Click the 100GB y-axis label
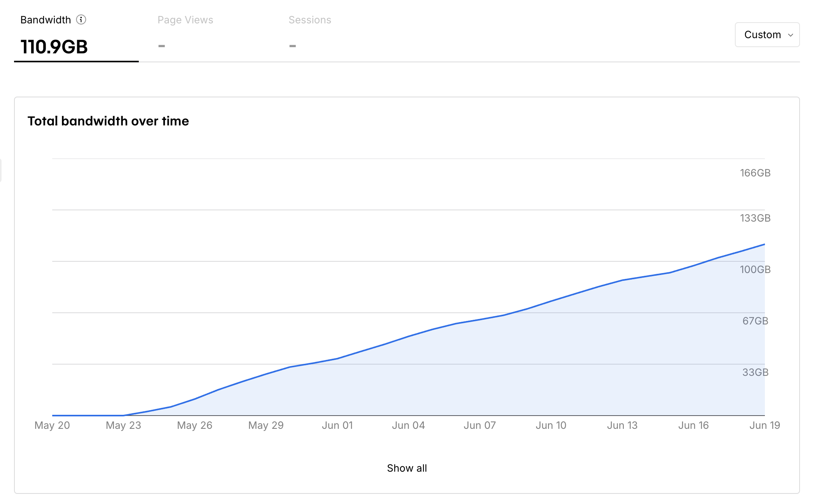The image size is (814, 504). tap(755, 270)
